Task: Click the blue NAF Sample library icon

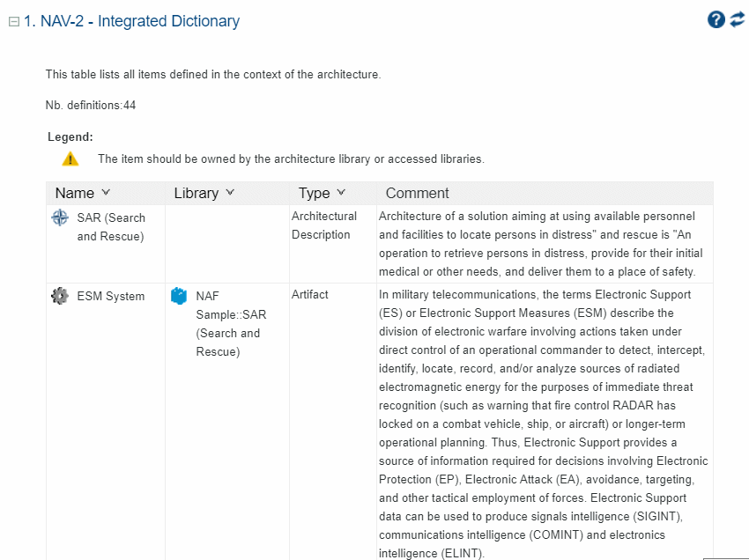Action: pyautogui.click(x=179, y=297)
